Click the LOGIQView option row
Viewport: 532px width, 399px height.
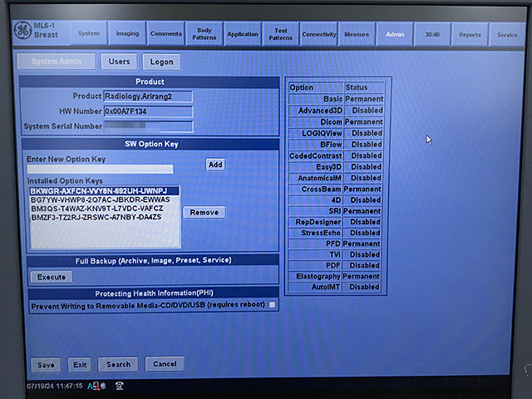(336, 133)
